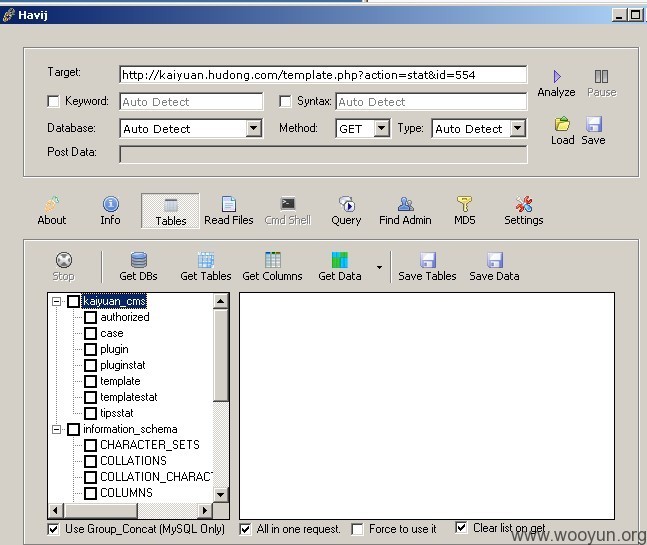Open the Type Auto Detect dropdown
The image size is (647, 545).
point(517,128)
